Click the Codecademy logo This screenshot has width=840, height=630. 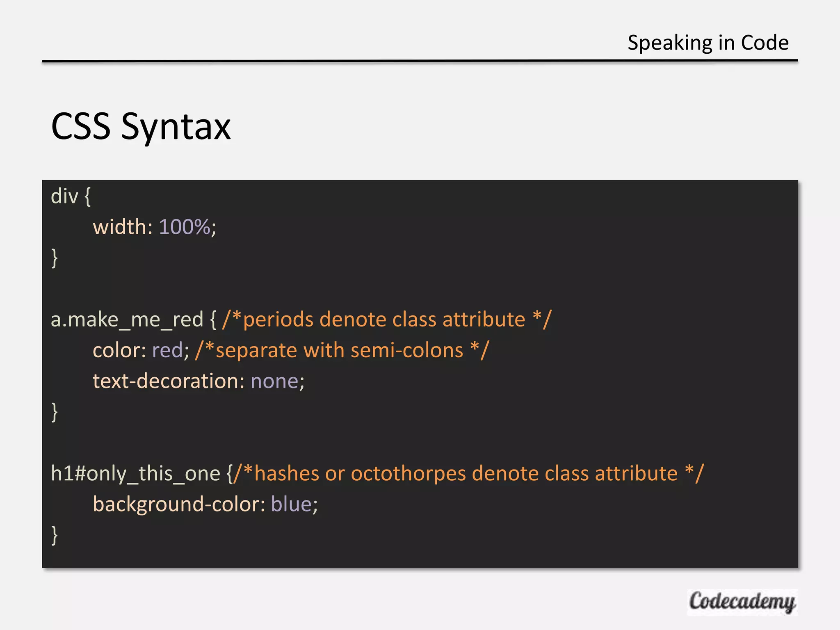pyautogui.click(x=742, y=602)
